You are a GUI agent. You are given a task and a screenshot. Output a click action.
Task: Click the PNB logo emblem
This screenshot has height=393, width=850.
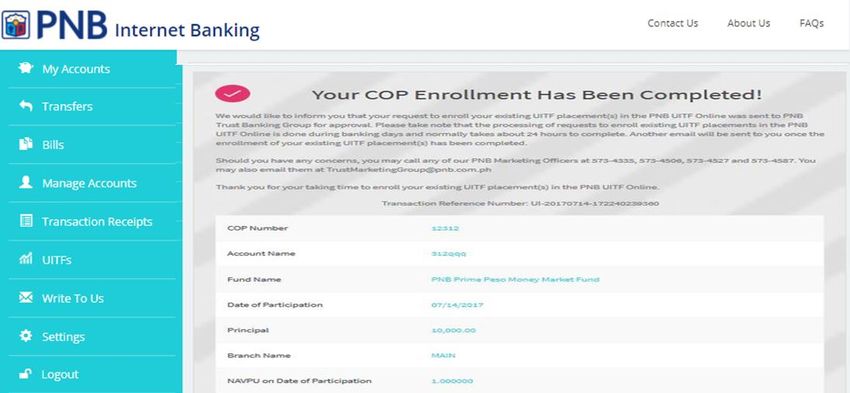tap(16, 25)
